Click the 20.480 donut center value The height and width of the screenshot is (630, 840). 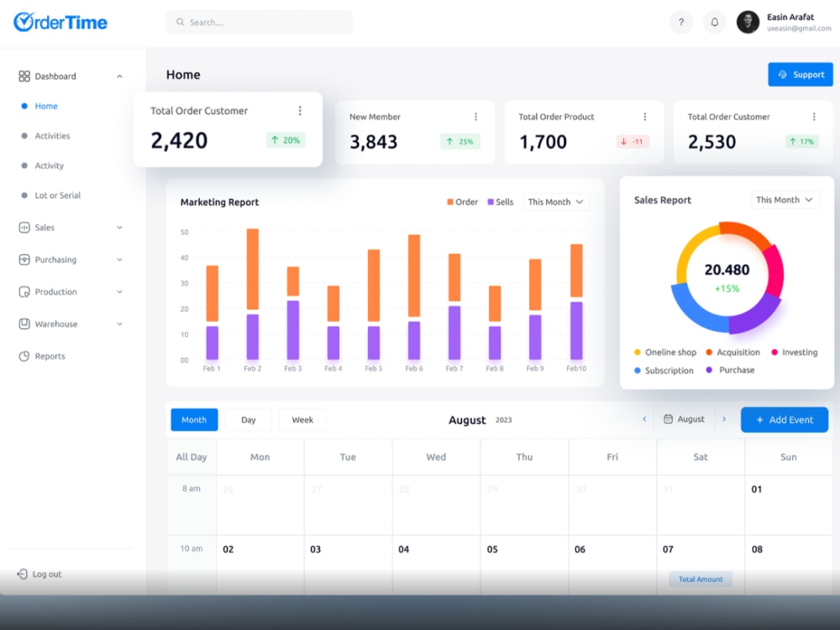[x=727, y=270]
